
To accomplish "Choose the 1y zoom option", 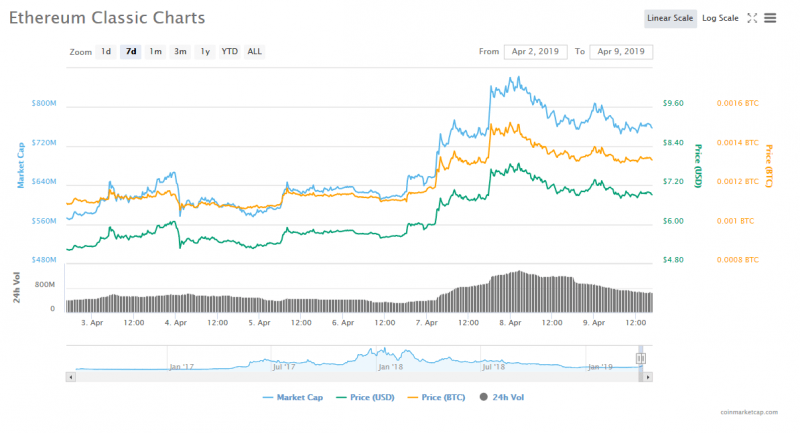I will (x=205, y=51).
